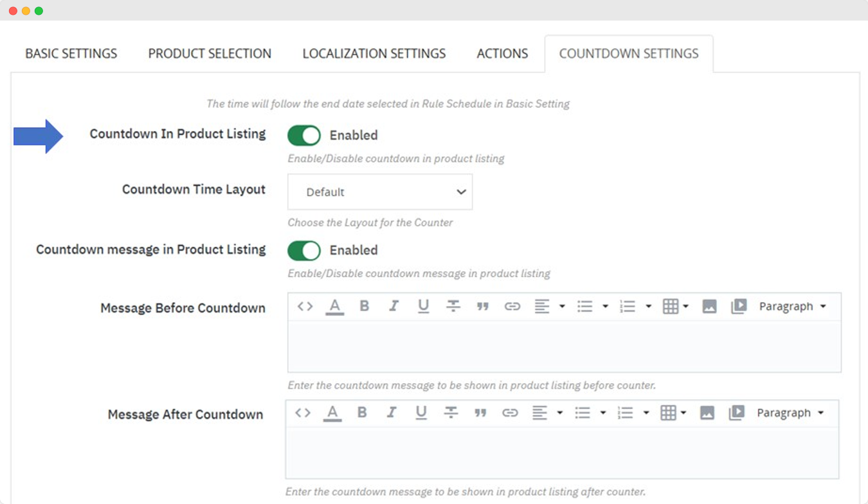The width and height of the screenshot is (868, 504).
Task: Click Italic in Message Before Countdown toolbar
Action: 393,307
